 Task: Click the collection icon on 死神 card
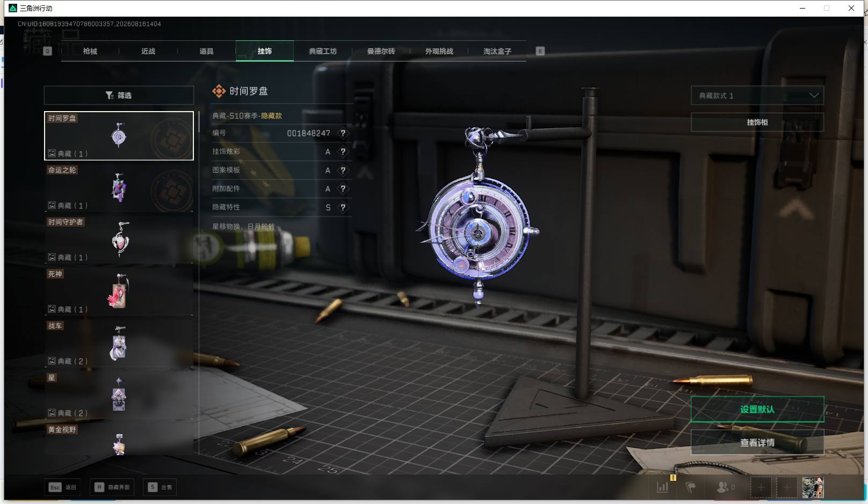(52, 309)
